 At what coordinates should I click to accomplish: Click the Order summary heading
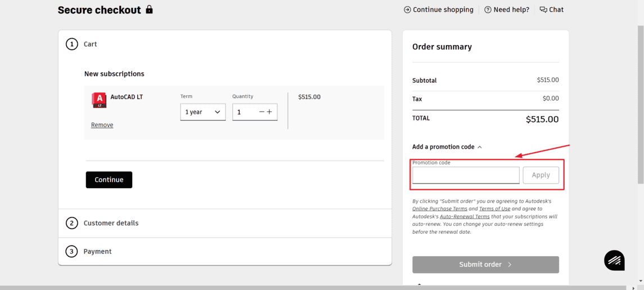coord(442,47)
